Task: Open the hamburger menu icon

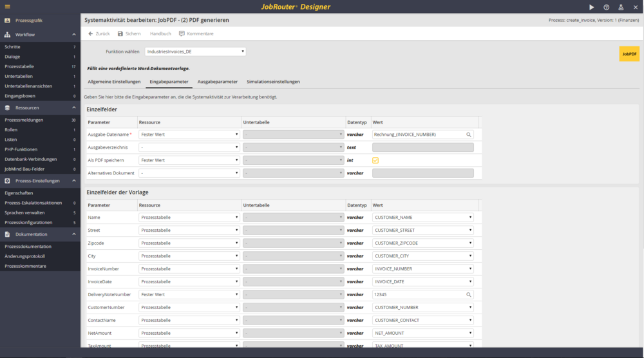Action: (x=7, y=6)
